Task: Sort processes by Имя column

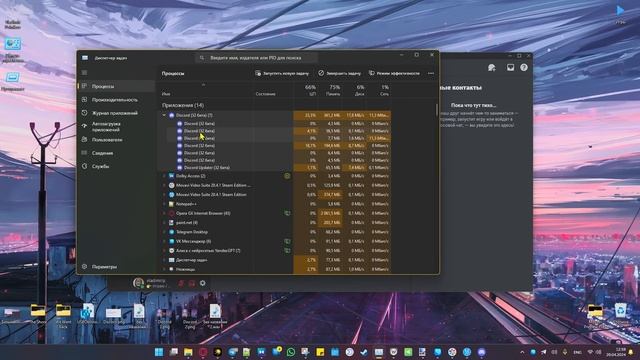Action: point(166,94)
